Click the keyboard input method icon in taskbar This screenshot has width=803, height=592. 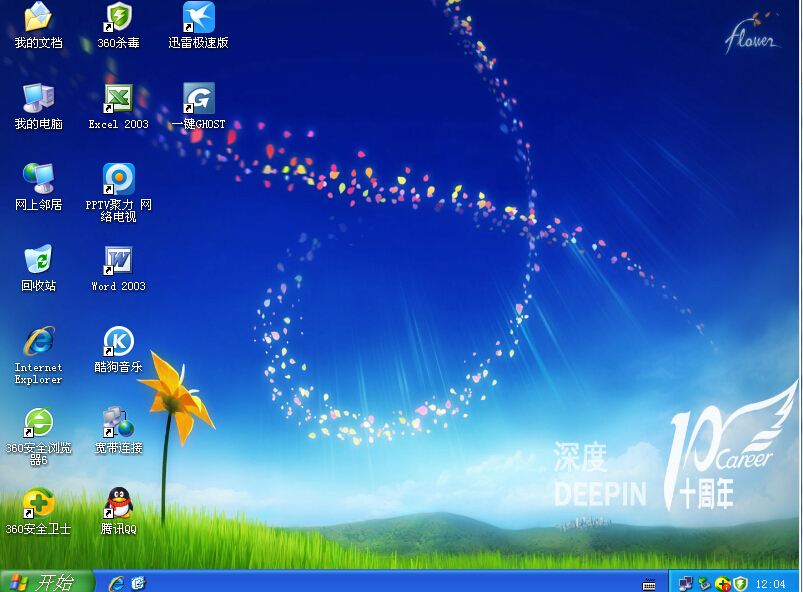(649, 583)
